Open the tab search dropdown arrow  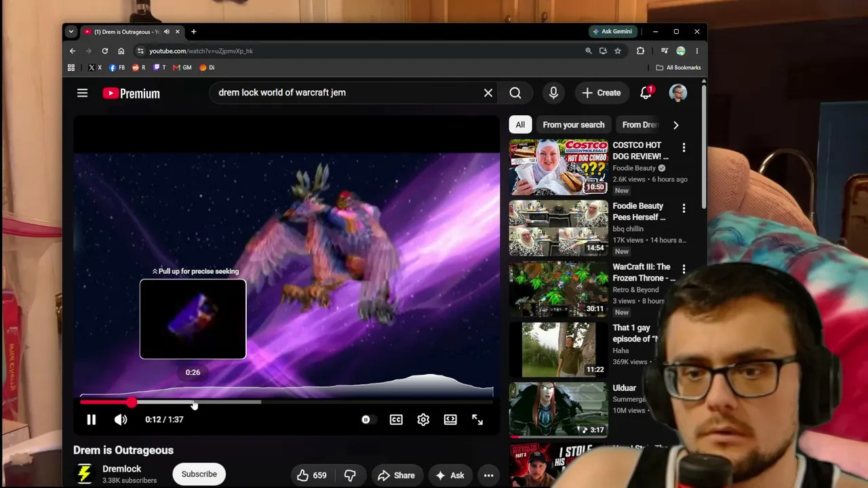tap(71, 32)
